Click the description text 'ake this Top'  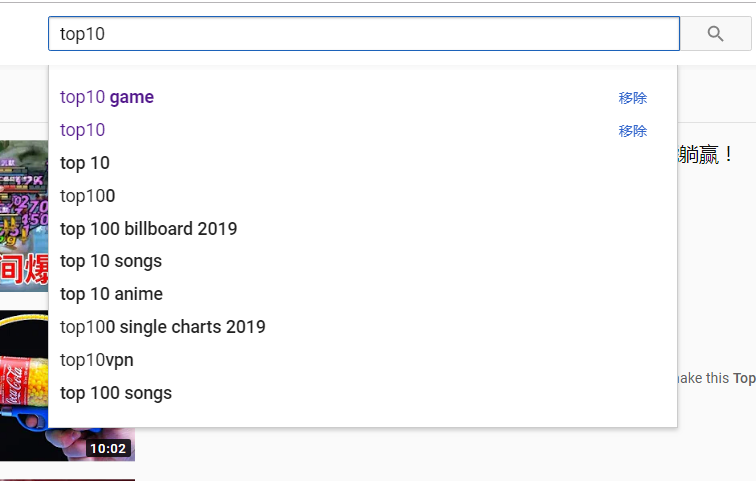click(x=716, y=378)
